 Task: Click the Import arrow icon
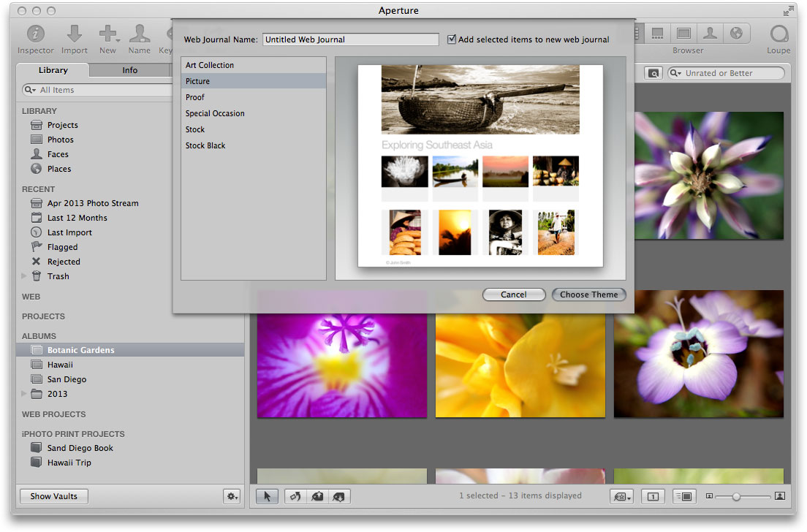75,34
